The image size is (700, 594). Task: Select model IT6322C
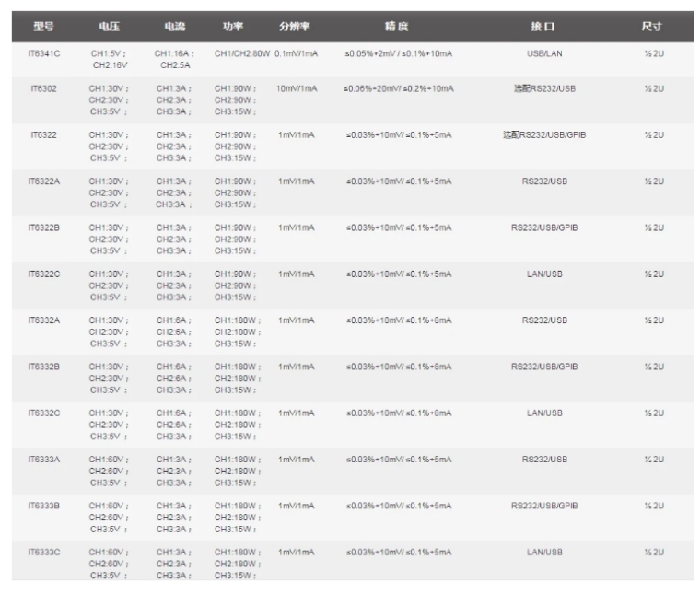click(44, 274)
